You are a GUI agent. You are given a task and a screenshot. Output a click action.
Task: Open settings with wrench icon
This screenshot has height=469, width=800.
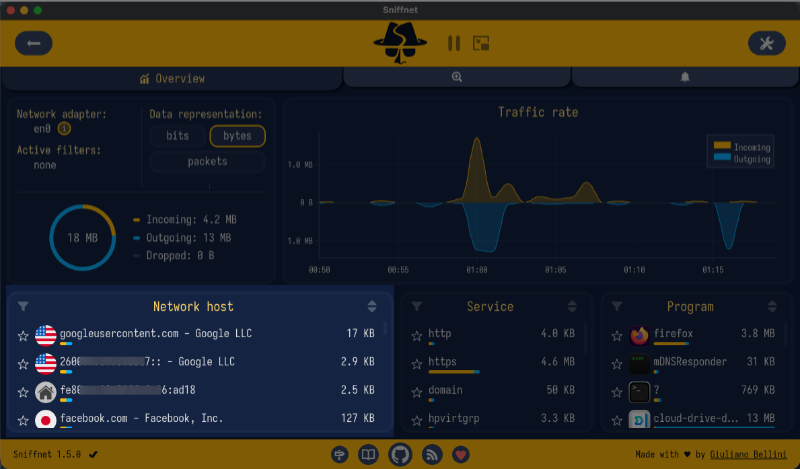[x=766, y=43]
